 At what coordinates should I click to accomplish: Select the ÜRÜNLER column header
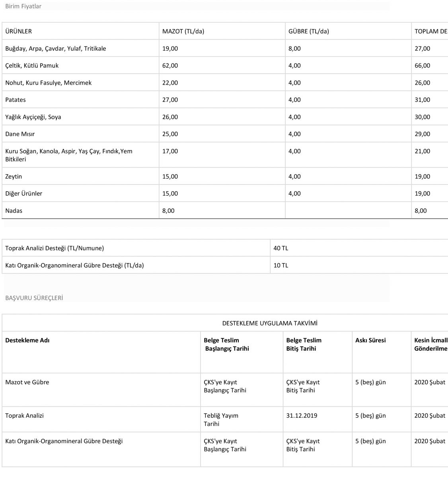tap(19, 31)
